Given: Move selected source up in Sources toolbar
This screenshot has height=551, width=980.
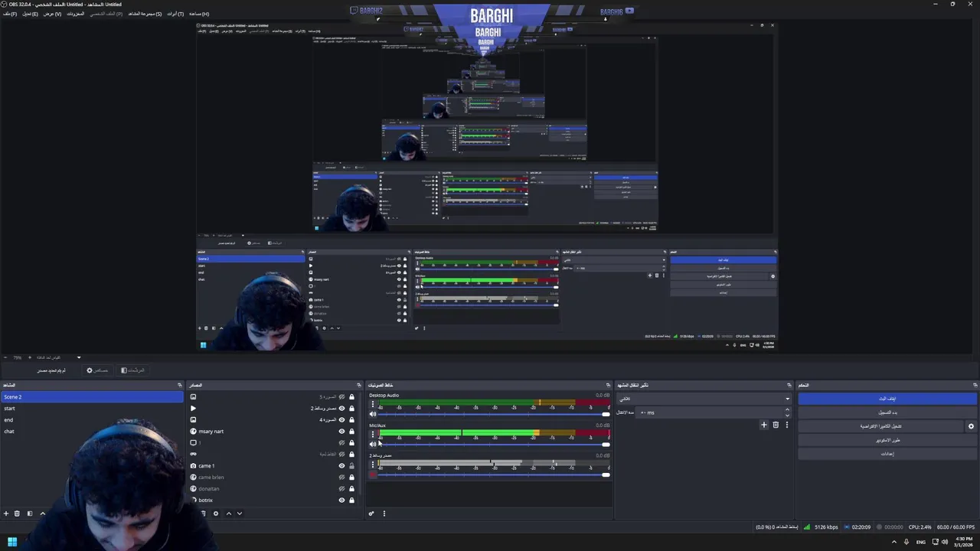Looking at the screenshot, I should (x=228, y=514).
